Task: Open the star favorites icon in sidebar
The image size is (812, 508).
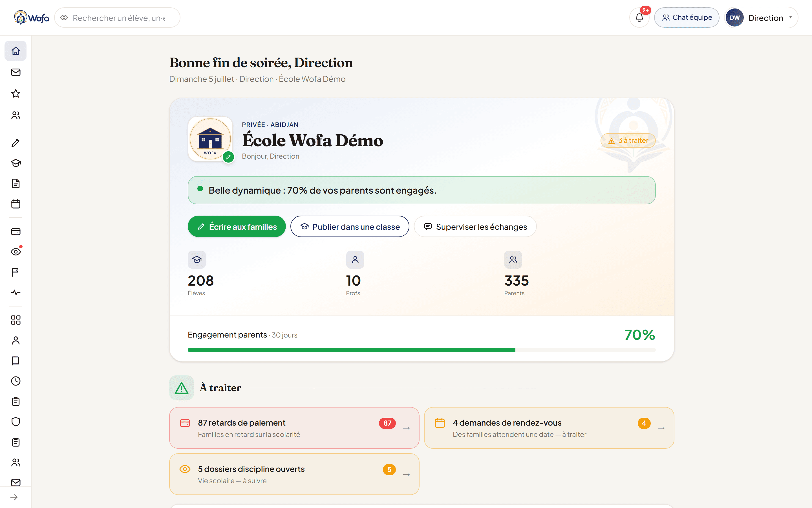Action: point(16,93)
